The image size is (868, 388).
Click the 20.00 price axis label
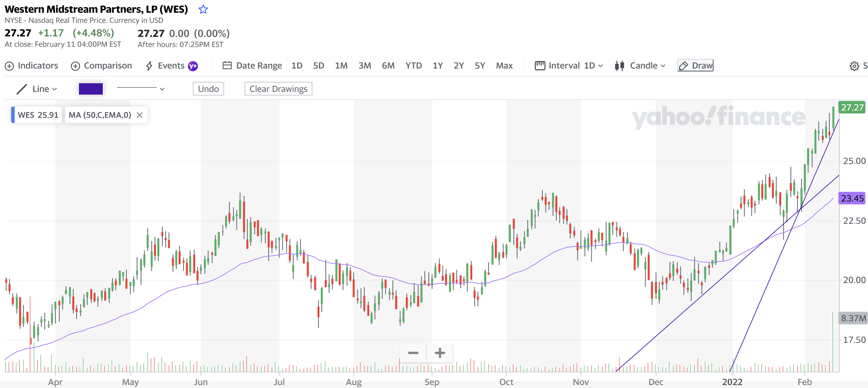(854, 280)
